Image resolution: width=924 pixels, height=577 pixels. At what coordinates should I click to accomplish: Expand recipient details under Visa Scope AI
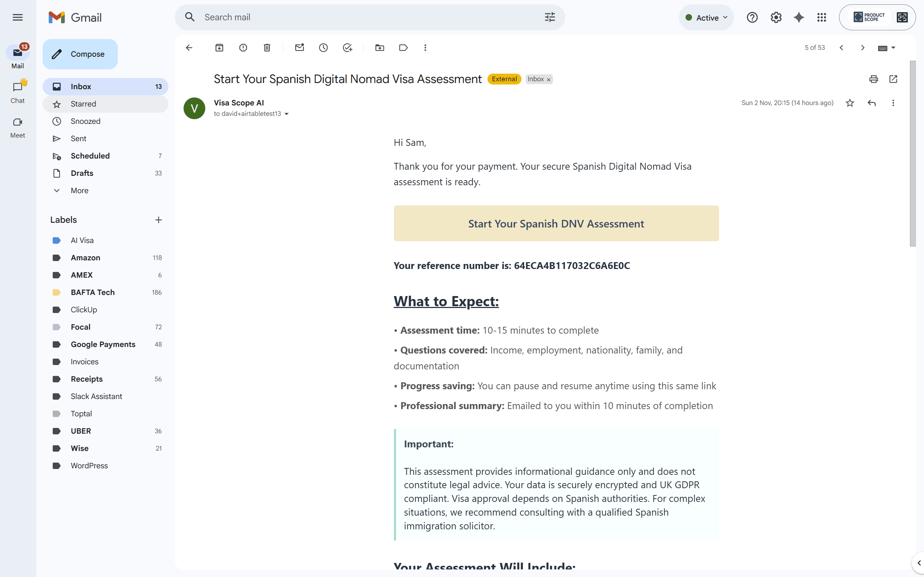point(287,114)
